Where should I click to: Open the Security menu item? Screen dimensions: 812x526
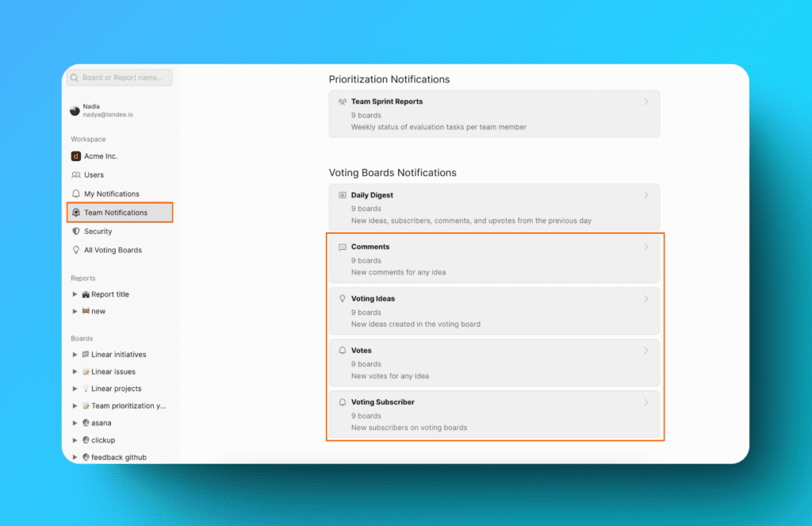click(x=98, y=232)
